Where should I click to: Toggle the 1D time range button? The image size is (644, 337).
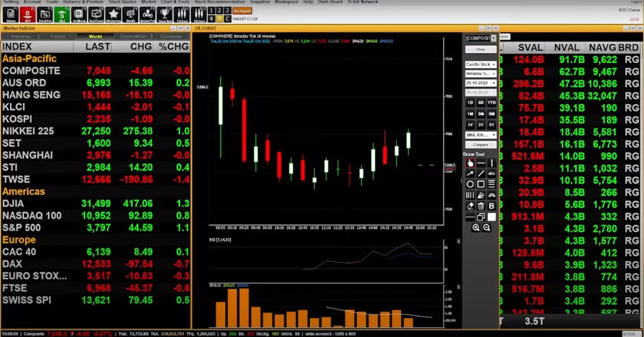point(470,102)
